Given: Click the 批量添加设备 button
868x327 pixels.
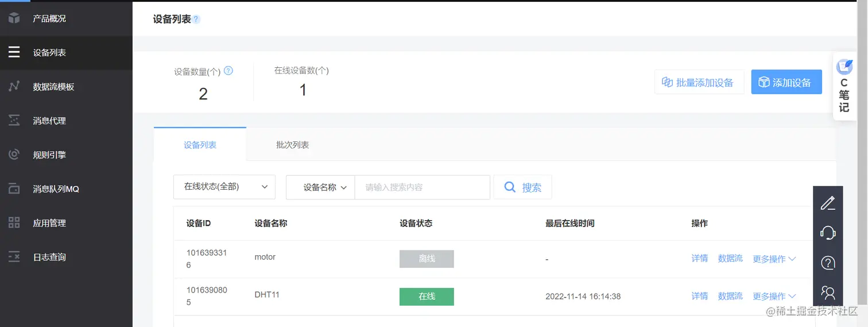Looking at the screenshot, I should [699, 82].
